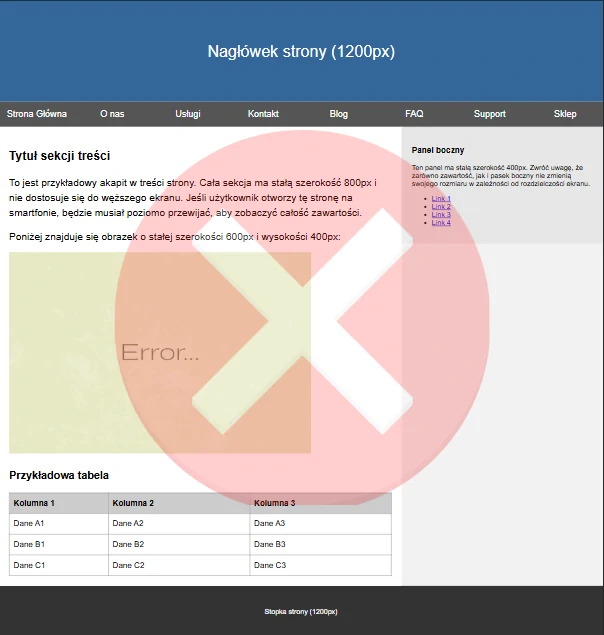Click FAQ in the navigation bar
The height and width of the screenshot is (635, 604).
coord(414,114)
